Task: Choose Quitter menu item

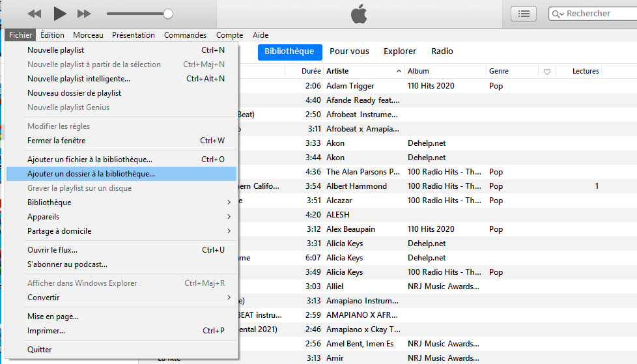Action: point(121,350)
